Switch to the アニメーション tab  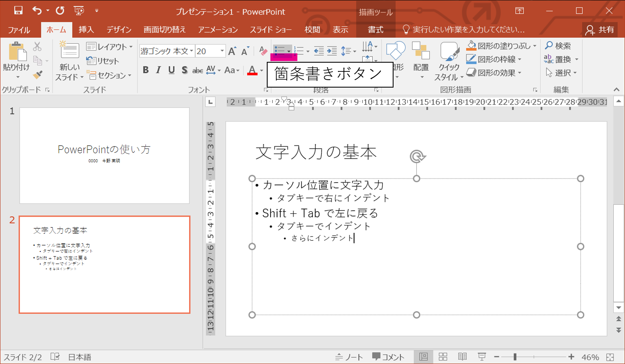coord(218,29)
